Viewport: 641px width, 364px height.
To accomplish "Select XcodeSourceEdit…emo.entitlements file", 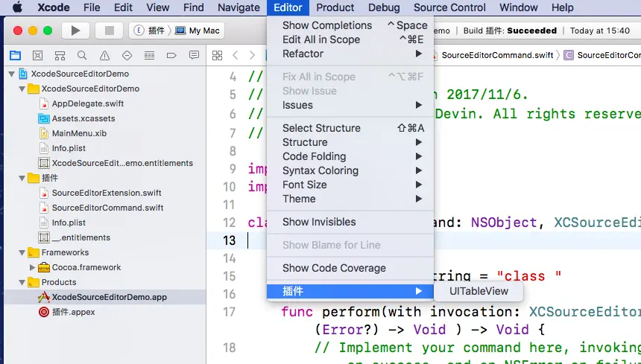I will (x=122, y=163).
